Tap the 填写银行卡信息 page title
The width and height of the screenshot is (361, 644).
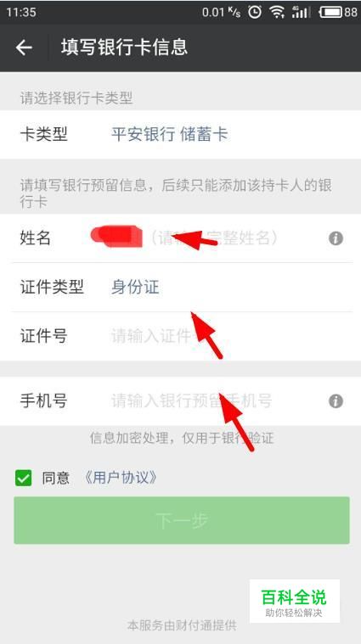click(124, 48)
